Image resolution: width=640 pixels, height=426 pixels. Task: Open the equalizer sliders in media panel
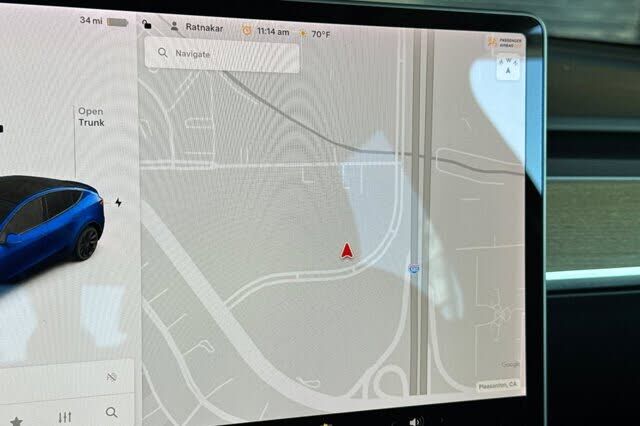click(x=65, y=417)
